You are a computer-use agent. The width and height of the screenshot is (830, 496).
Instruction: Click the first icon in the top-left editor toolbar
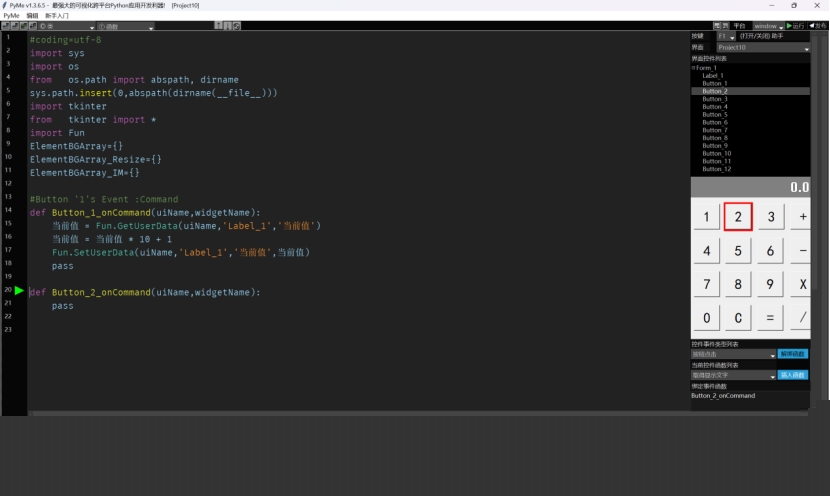point(7,26)
